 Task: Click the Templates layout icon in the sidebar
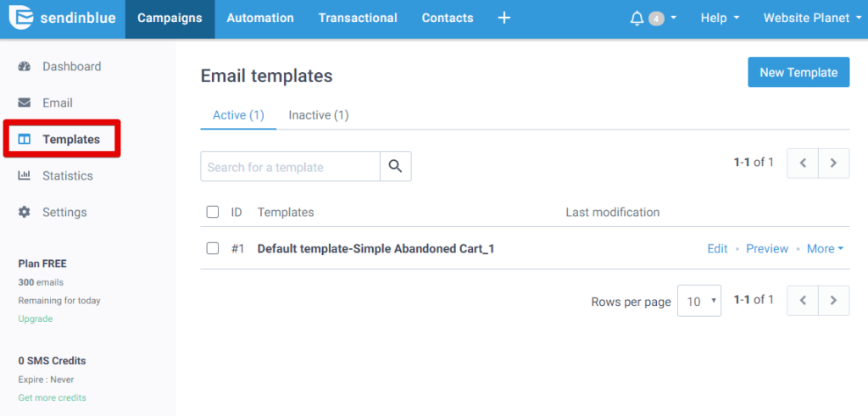(25, 140)
